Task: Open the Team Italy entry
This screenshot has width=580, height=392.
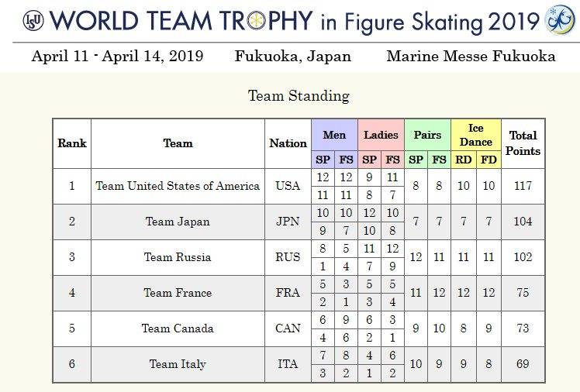Action: [178, 364]
